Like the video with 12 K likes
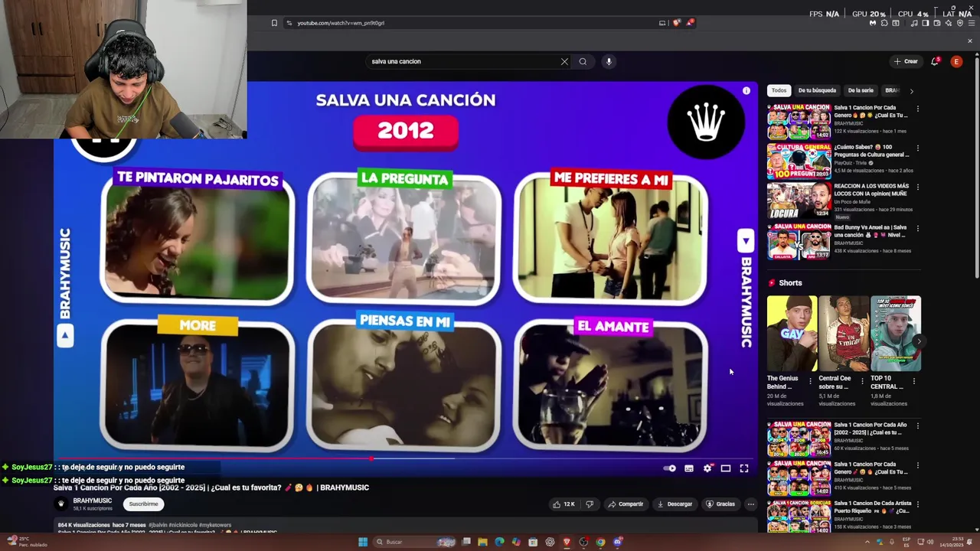This screenshot has width=980, height=551. point(563,504)
